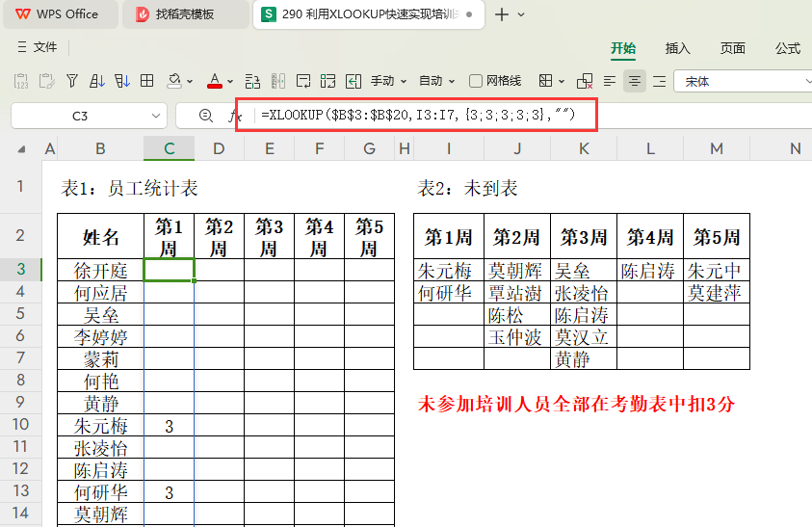Click cell containing 李婷婷
Screen dimensions: 812x527
[100, 337]
